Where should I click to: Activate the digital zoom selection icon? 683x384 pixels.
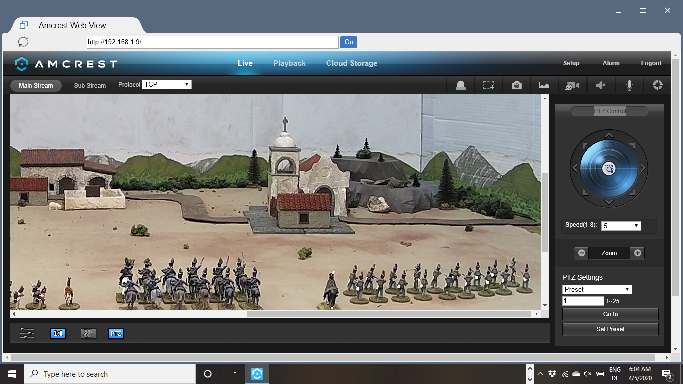(488, 85)
